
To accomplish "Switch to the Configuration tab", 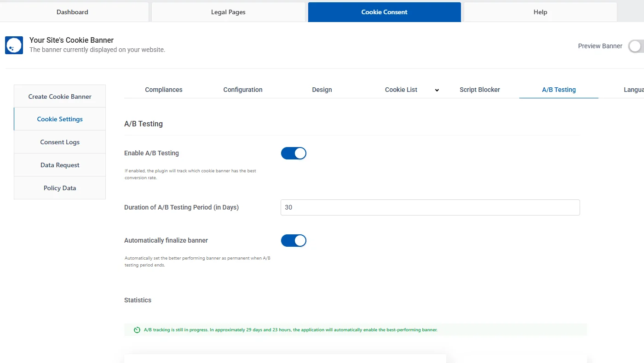I will click(x=242, y=90).
